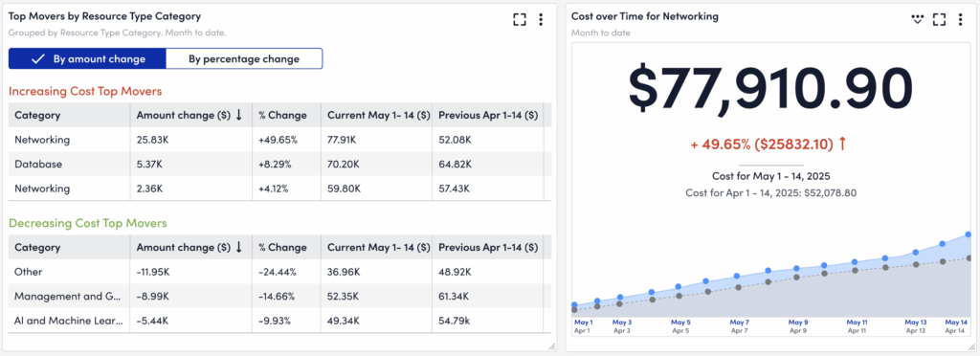Click AI and Machine Lear... row
The height and width of the screenshot is (356, 980).
pos(280,321)
